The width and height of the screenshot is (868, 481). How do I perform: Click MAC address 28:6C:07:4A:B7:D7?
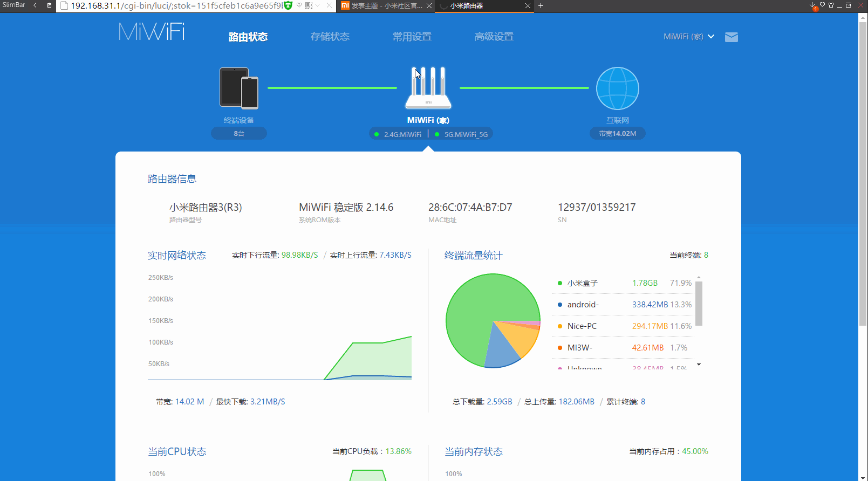(x=470, y=208)
